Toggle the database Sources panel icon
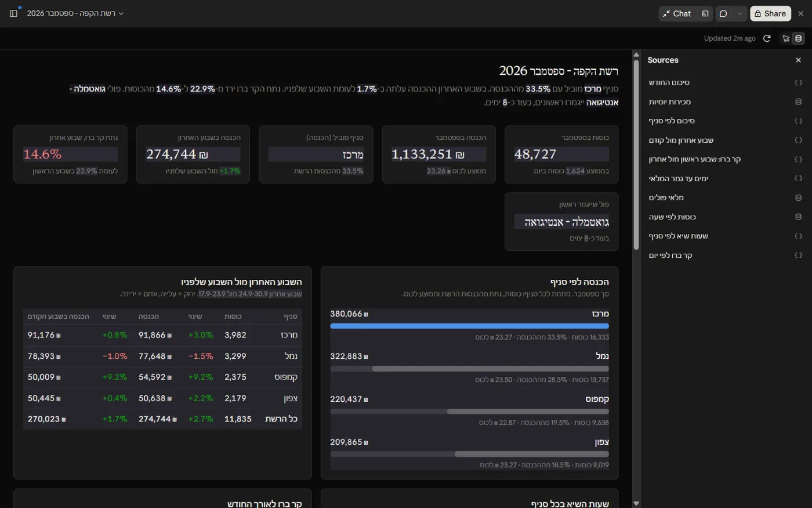 799,38
